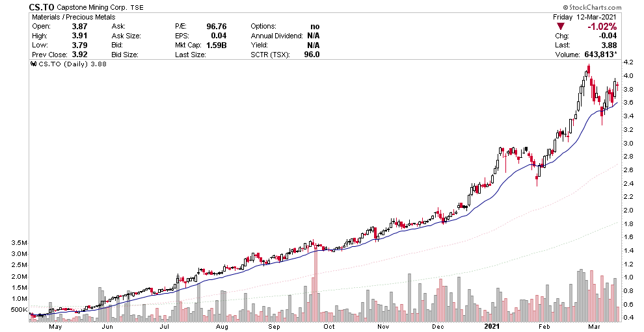
Task: Click the 3.0 price axis label
Action: coord(628,143)
